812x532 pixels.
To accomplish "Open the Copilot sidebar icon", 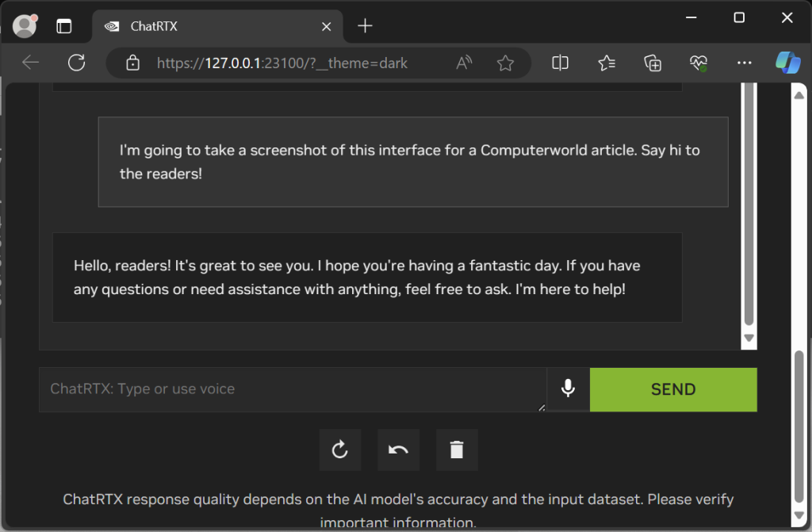I will (x=788, y=63).
